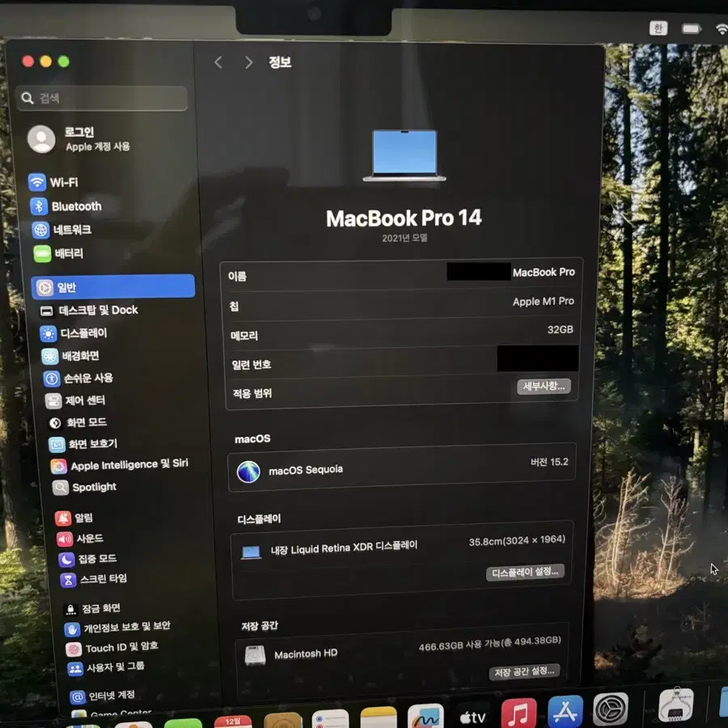The width and height of the screenshot is (728, 728).
Task: Open Apple Intelligence 및 Siri settings
Action: tap(120, 465)
